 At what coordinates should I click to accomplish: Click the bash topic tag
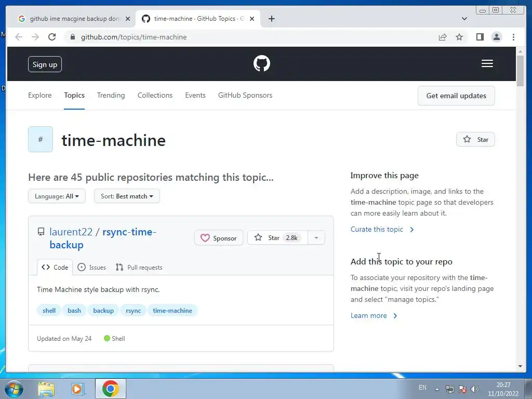(x=74, y=311)
